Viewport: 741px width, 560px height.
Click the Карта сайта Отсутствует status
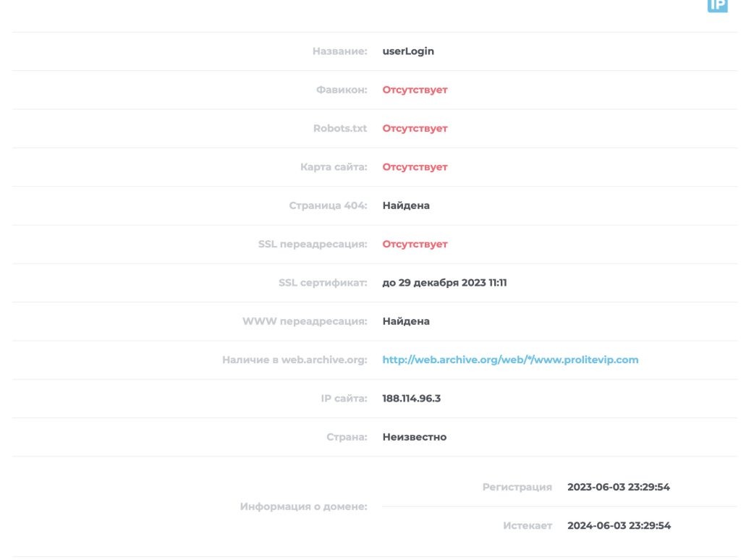point(415,167)
